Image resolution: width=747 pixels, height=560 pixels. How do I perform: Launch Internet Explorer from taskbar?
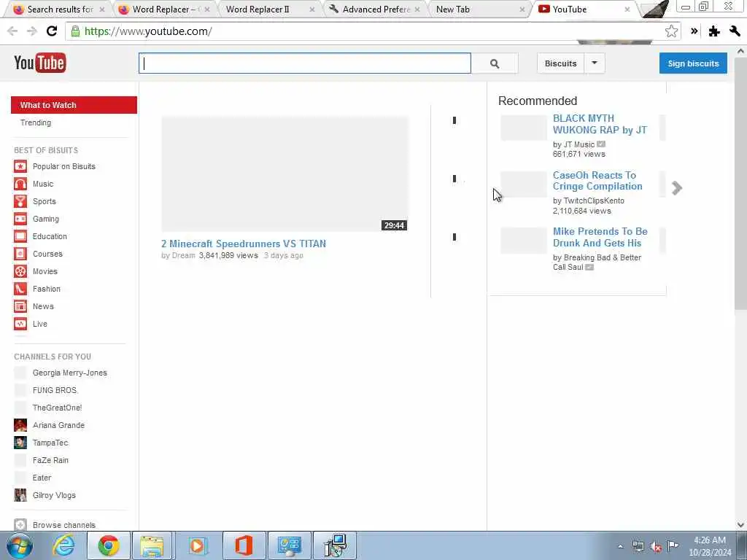click(x=63, y=545)
